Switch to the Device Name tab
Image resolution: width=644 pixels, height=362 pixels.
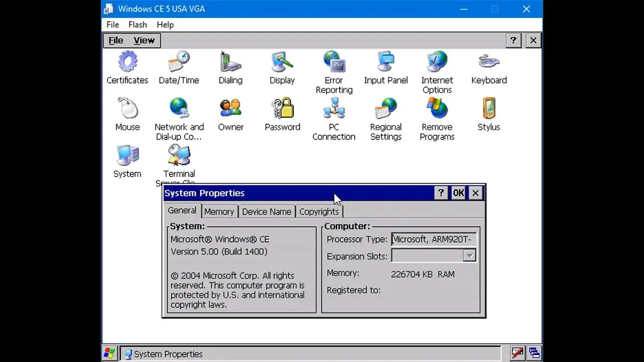pos(267,211)
